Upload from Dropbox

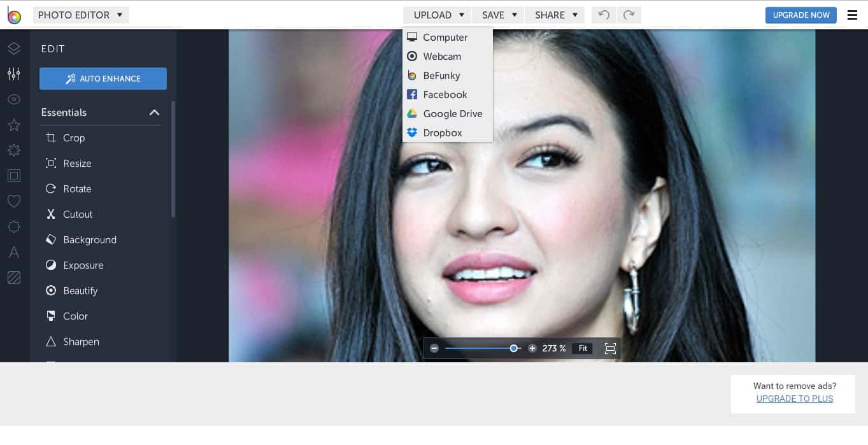pyautogui.click(x=448, y=133)
